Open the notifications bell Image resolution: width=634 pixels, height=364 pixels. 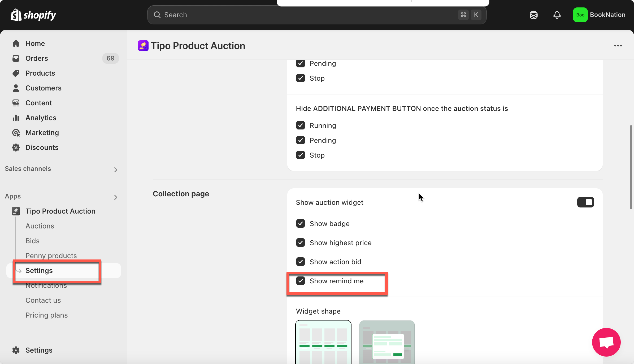point(557,15)
